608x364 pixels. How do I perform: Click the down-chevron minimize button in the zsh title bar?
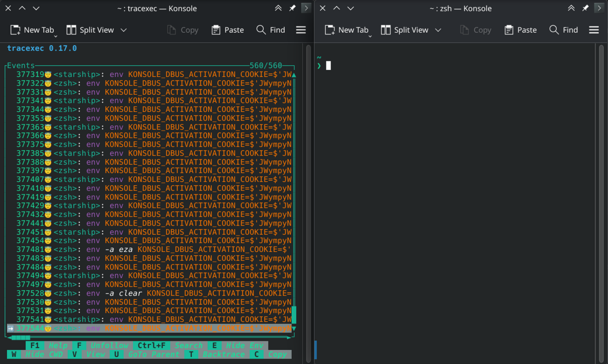pyautogui.click(x=350, y=8)
